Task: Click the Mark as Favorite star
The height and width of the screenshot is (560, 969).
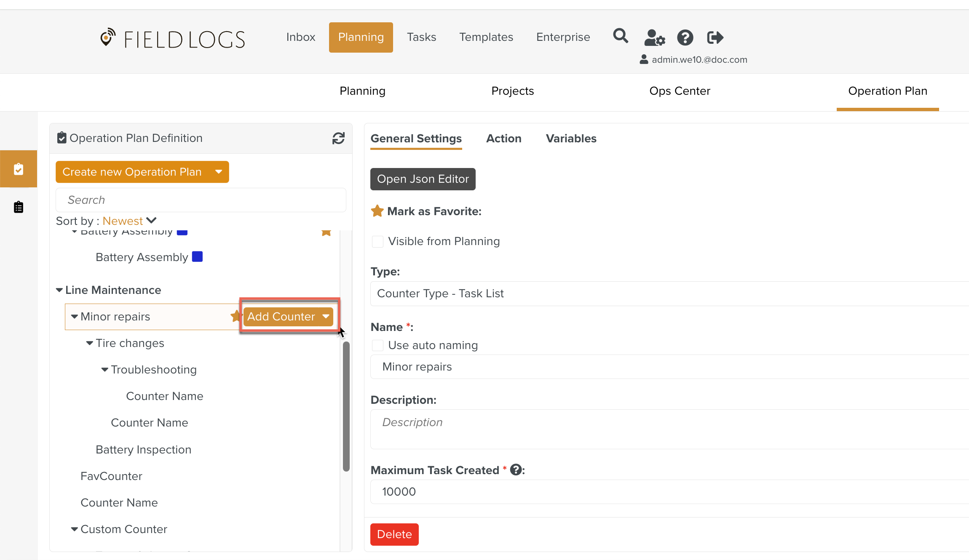Action: [377, 211]
